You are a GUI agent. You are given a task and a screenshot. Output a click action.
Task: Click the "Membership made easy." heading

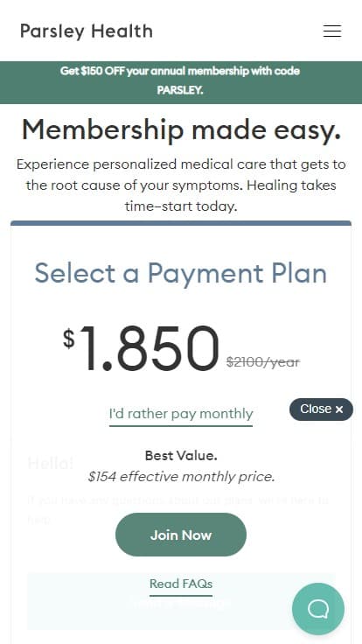tap(181, 130)
